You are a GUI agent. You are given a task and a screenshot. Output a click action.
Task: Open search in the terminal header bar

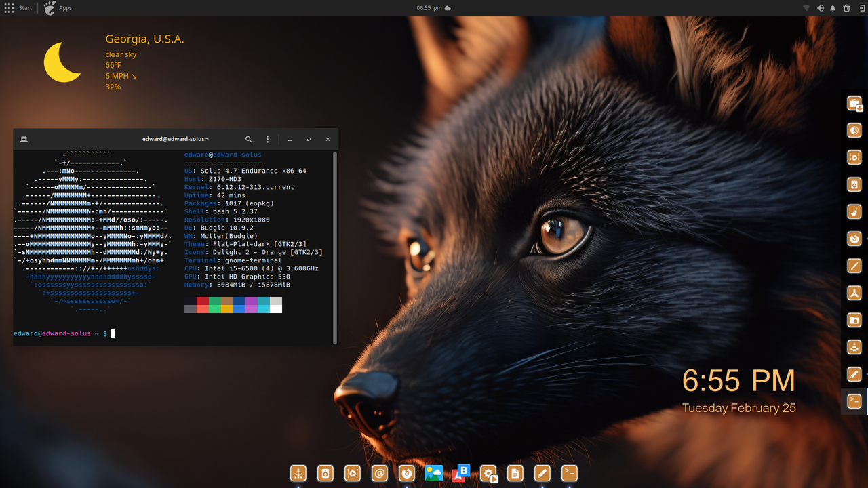click(248, 139)
